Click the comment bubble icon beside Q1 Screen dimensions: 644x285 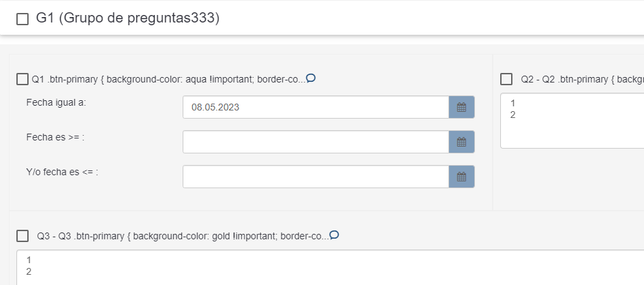[x=311, y=78]
